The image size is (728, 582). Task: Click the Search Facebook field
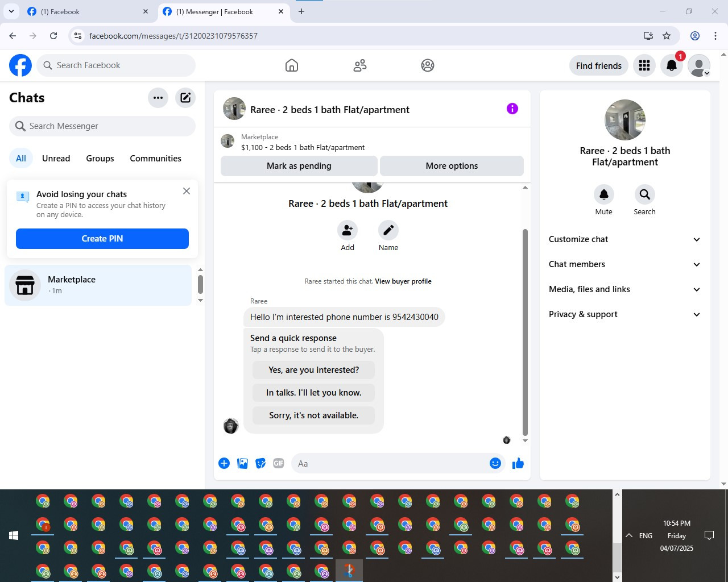116,65
